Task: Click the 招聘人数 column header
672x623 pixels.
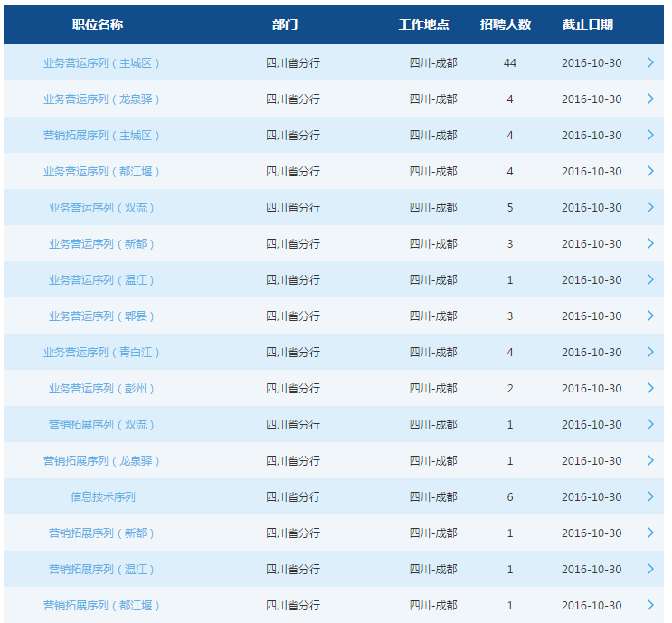Action: [x=505, y=24]
